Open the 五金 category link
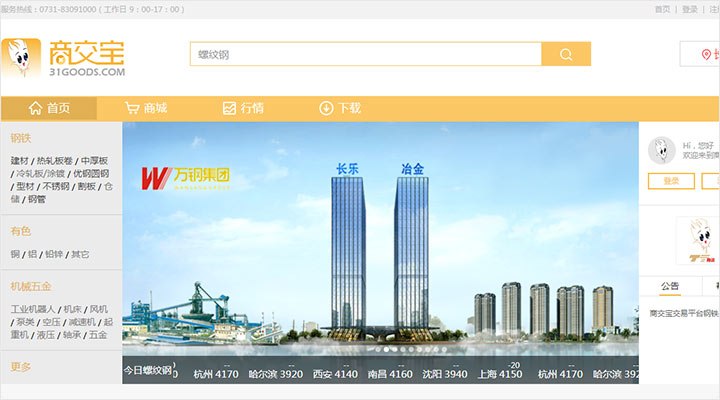Screen dimensions: 720x400 coord(98,335)
